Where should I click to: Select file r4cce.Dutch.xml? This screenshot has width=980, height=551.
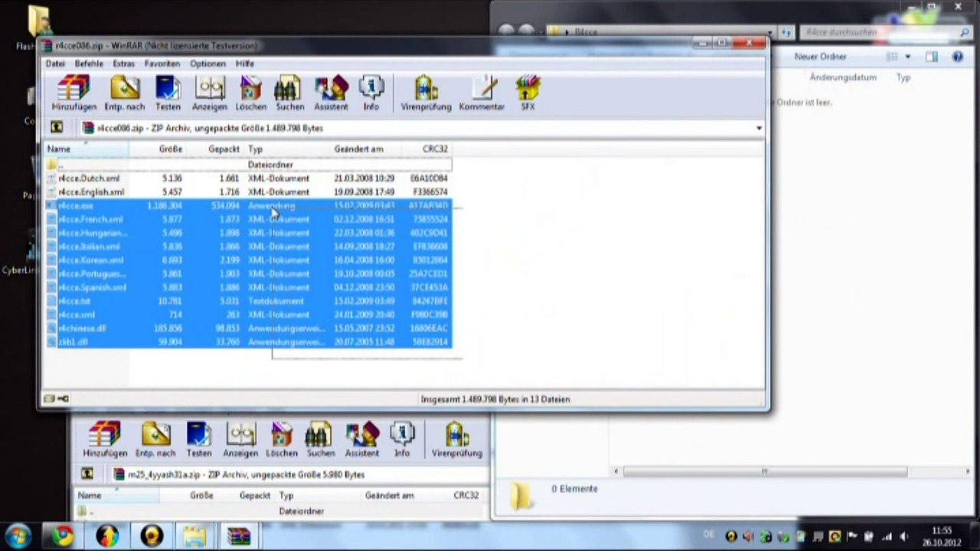249,178
